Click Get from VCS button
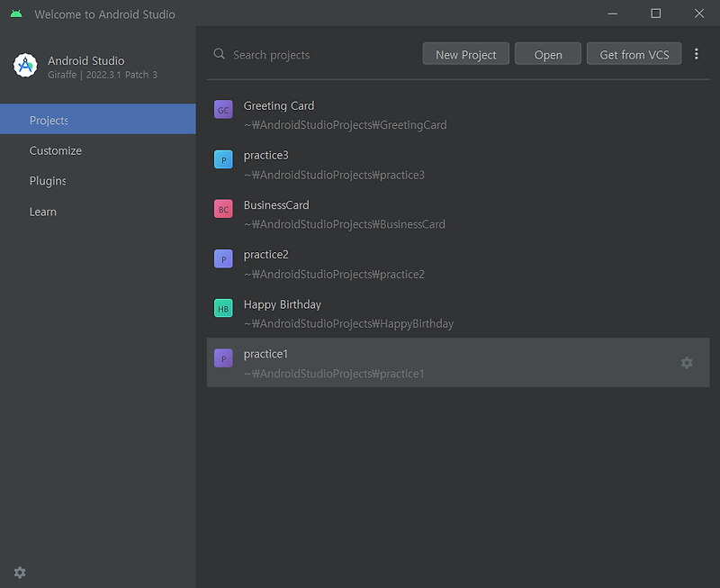Screen dimensions: 720x588 [x=634, y=54]
